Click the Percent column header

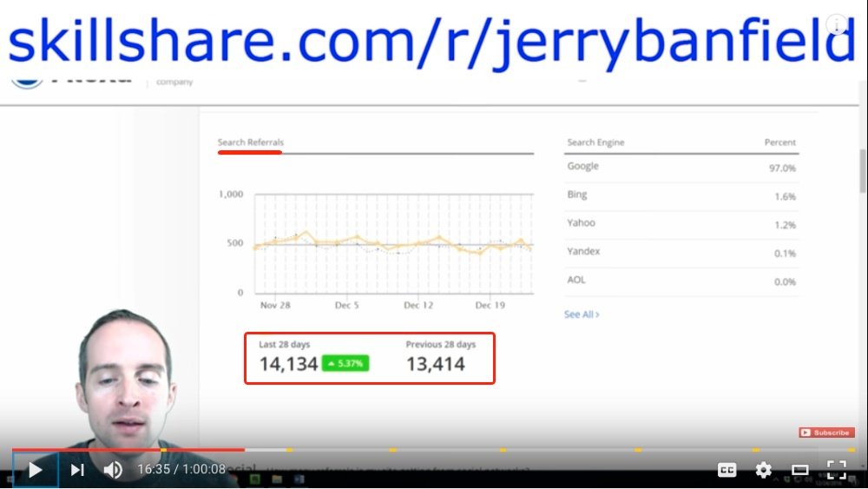click(x=780, y=142)
